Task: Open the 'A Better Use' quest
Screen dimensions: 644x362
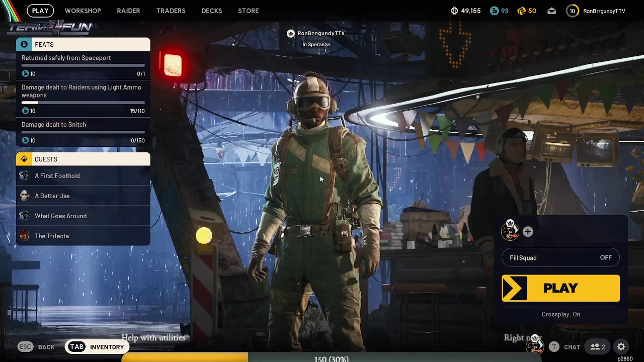Action: point(83,196)
